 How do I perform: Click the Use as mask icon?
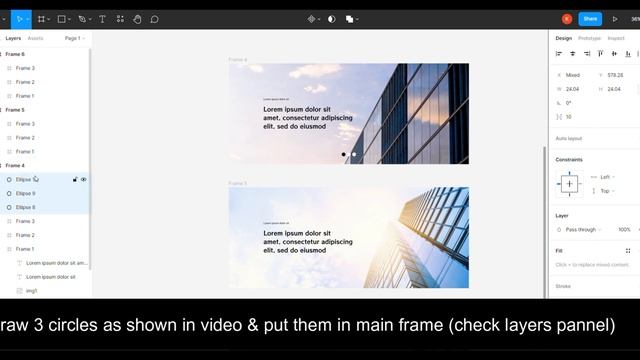coord(332,19)
